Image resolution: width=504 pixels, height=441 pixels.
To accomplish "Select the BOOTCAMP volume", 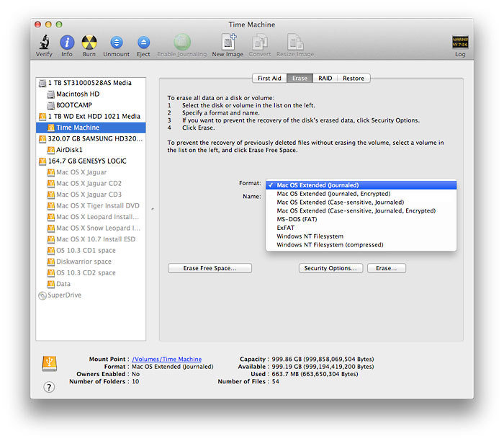I will [91, 105].
